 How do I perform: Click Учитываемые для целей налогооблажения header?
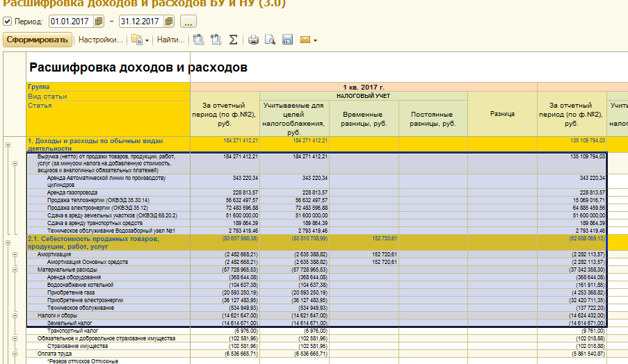(294, 119)
